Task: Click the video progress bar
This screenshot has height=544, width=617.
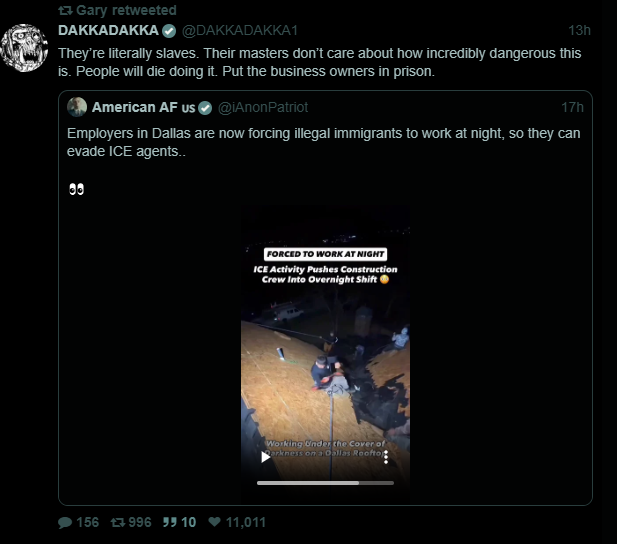Action: click(x=325, y=483)
